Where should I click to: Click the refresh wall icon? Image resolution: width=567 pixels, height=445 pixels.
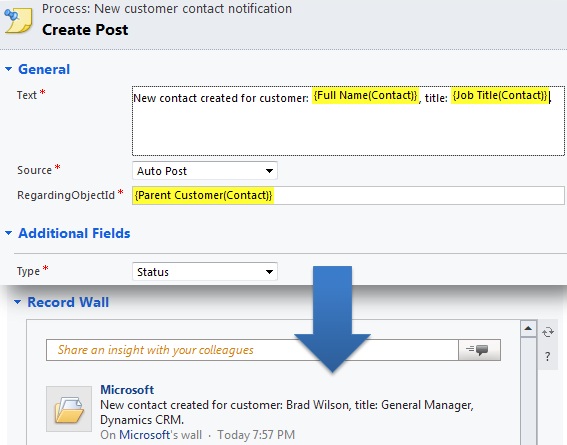coord(548,332)
